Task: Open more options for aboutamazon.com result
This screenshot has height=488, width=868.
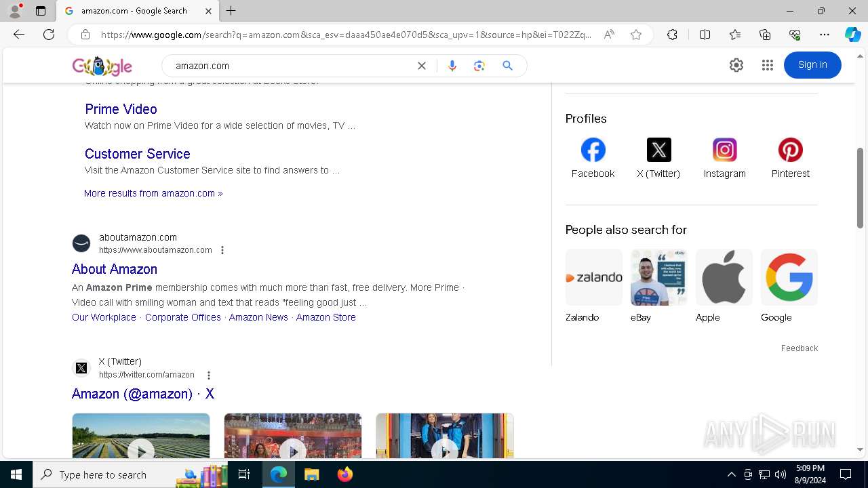Action: [222, 250]
